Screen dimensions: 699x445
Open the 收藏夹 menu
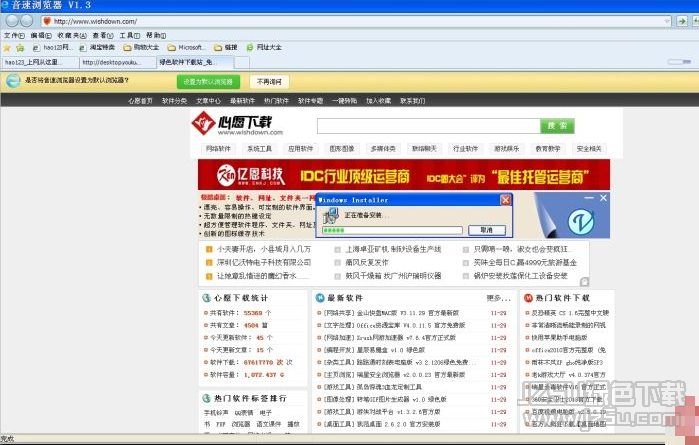[72, 35]
